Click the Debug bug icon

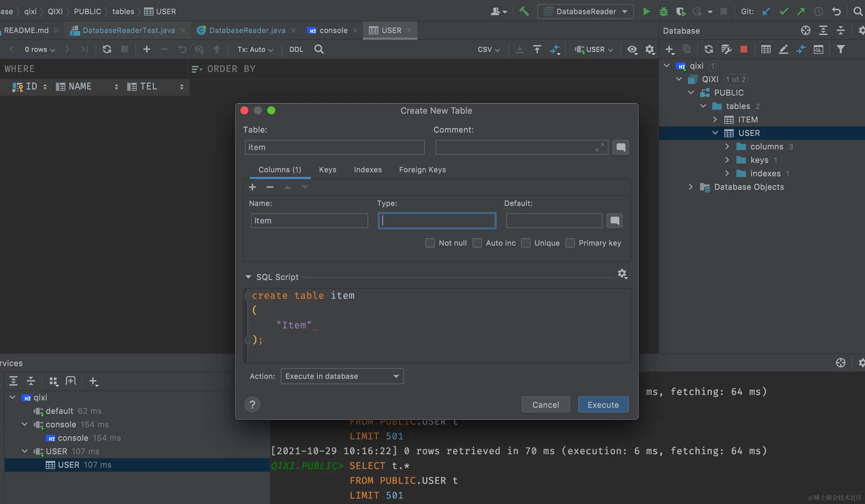click(663, 12)
